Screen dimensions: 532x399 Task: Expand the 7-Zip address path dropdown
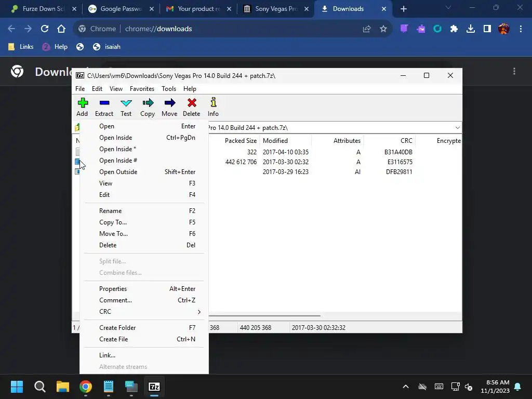tap(457, 128)
